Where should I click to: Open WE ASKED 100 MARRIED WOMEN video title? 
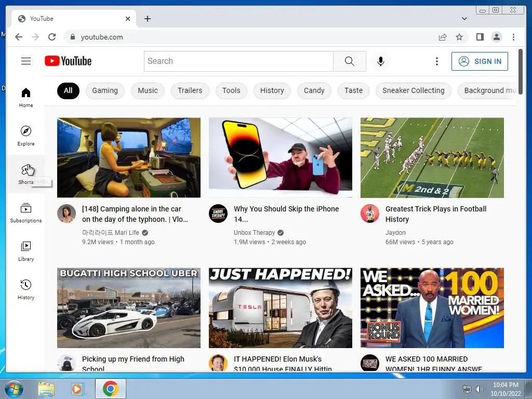[434, 363]
